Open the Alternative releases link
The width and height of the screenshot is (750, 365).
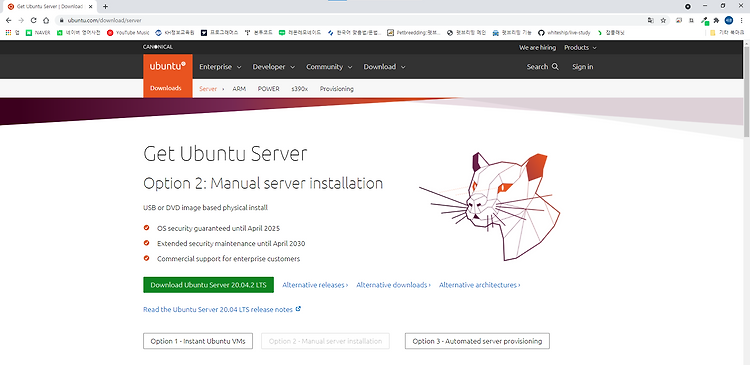pos(315,285)
